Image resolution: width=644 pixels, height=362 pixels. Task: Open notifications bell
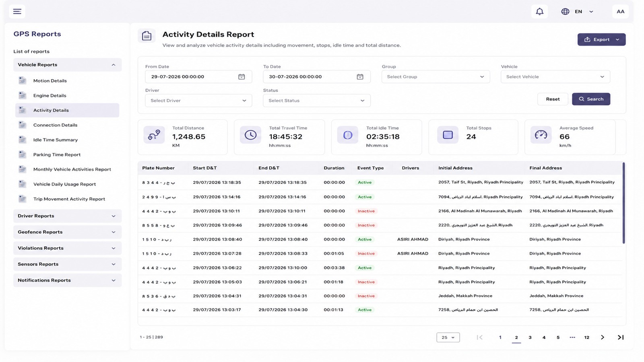539,11
